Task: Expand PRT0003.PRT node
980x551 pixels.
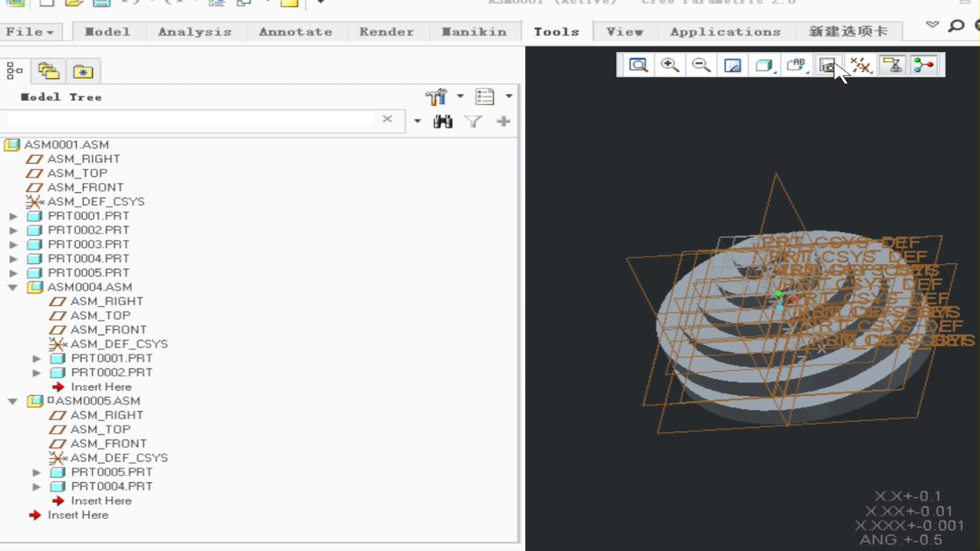Action: coord(13,245)
